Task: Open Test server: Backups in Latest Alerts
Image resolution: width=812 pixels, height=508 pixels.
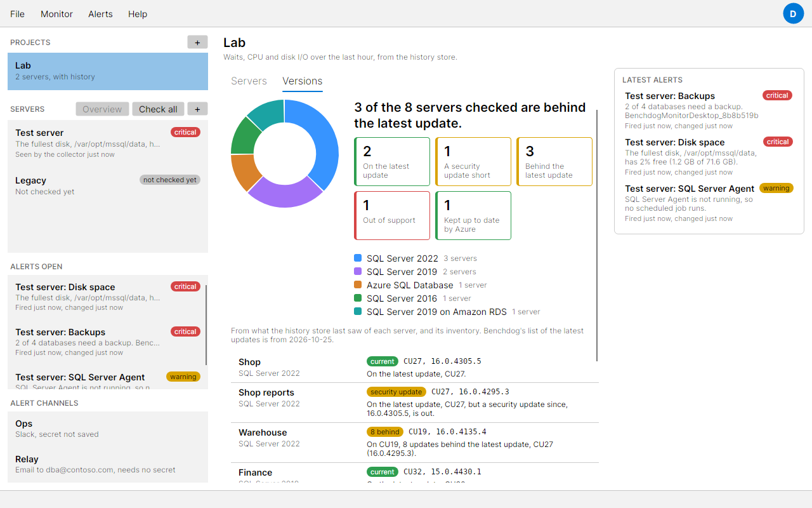Action: pyautogui.click(x=709, y=110)
